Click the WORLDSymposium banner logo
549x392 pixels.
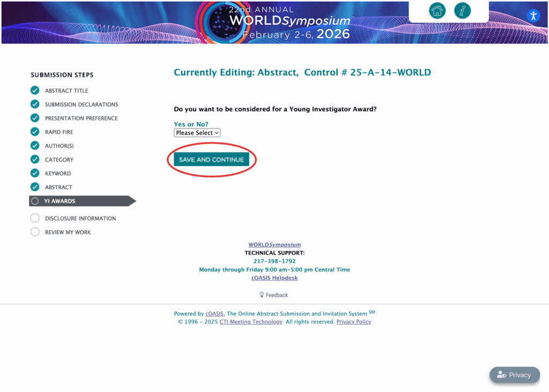click(274, 22)
